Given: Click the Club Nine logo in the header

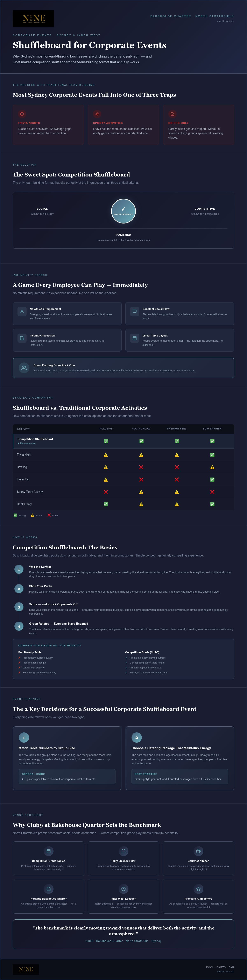Looking at the screenshot, I should click(x=33, y=18).
